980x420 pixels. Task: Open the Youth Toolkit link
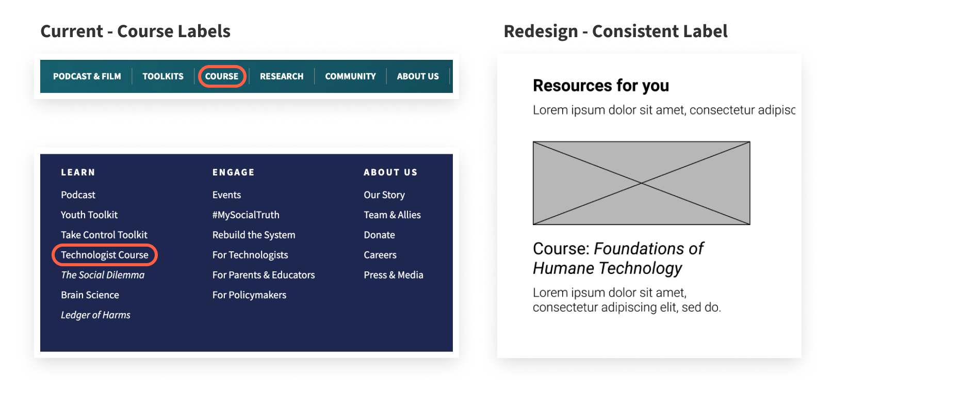point(89,215)
